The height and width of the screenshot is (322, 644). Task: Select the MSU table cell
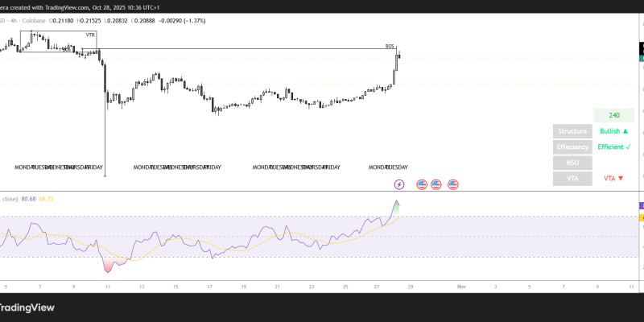(572, 163)
